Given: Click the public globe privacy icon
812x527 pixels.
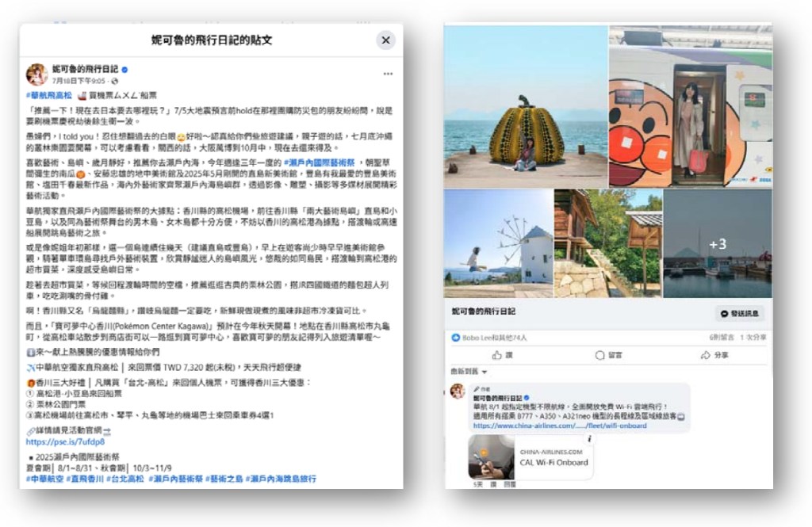Looking at the screenshot, I should 115,81.
